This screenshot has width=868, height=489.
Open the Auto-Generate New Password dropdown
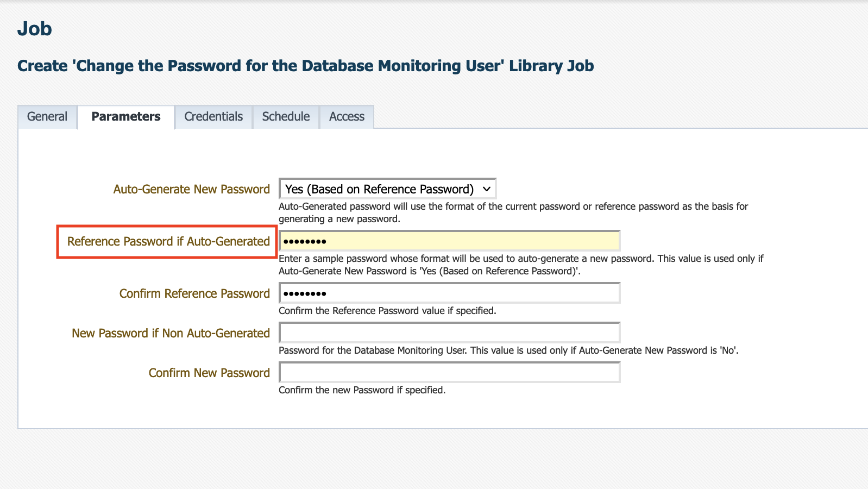[387, 189]
